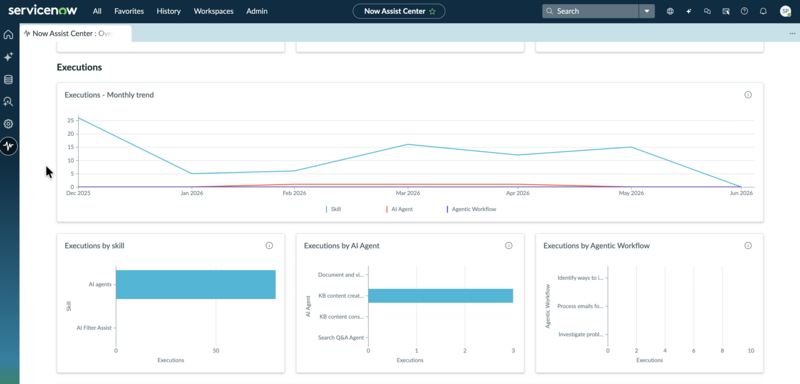The width and height of the screenshot is (800, 384).
Task: Toggle the AI Agent legend entry
Action: click(399, 209)
